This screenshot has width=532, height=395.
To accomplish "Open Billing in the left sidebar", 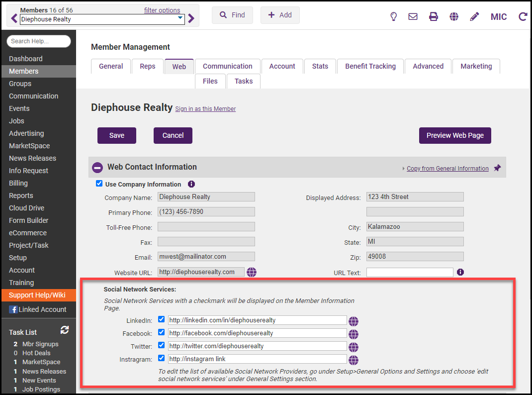I will click(x=18, y=183).
